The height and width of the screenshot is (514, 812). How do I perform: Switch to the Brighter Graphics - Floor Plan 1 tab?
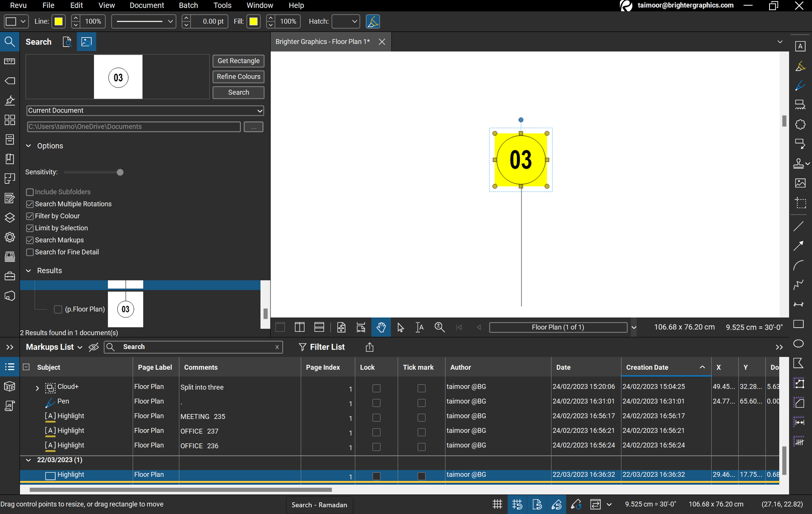coord(322,42)
